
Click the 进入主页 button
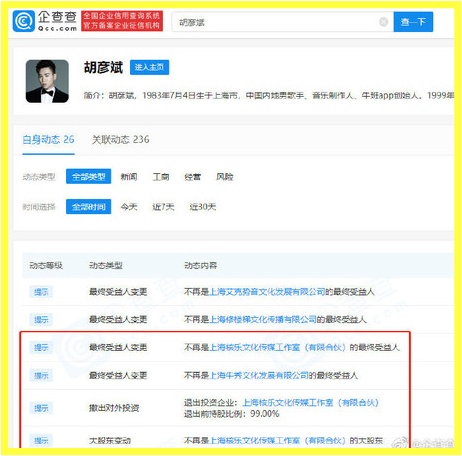click(149, 67)
